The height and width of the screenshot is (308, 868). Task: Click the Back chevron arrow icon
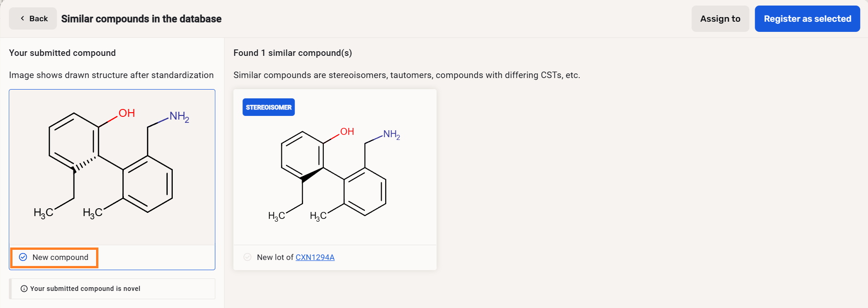(x=22, y=18)
